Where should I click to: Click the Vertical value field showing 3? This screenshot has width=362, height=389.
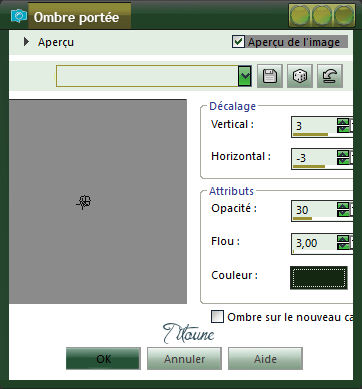click(x=314, y=126)
